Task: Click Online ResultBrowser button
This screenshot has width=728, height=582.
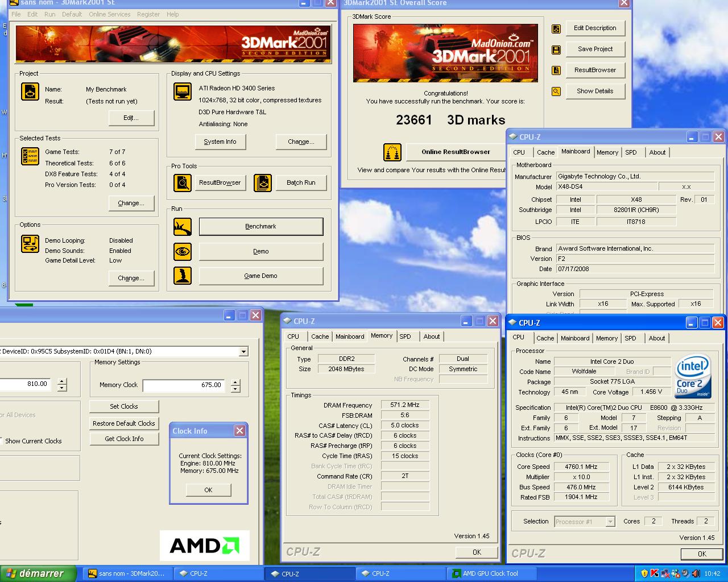Action: [456, 152]
